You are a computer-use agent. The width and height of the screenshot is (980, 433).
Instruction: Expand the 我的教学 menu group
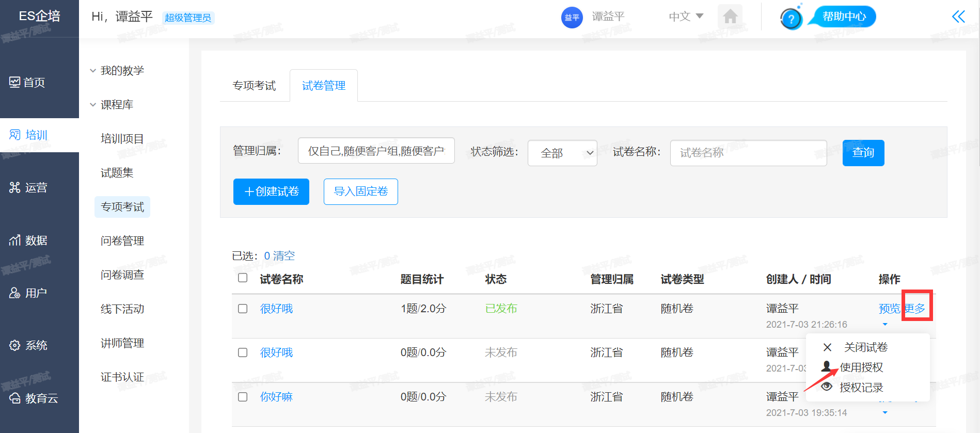pos(117,71)
